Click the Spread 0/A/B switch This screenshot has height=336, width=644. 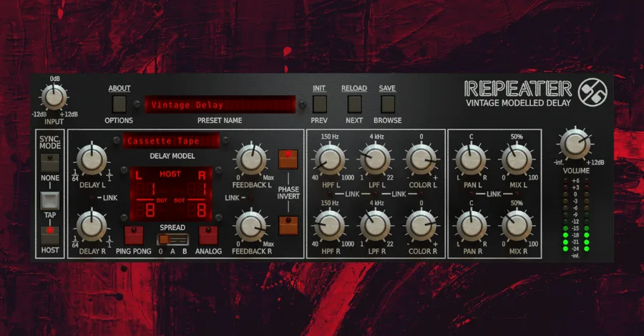173,239
